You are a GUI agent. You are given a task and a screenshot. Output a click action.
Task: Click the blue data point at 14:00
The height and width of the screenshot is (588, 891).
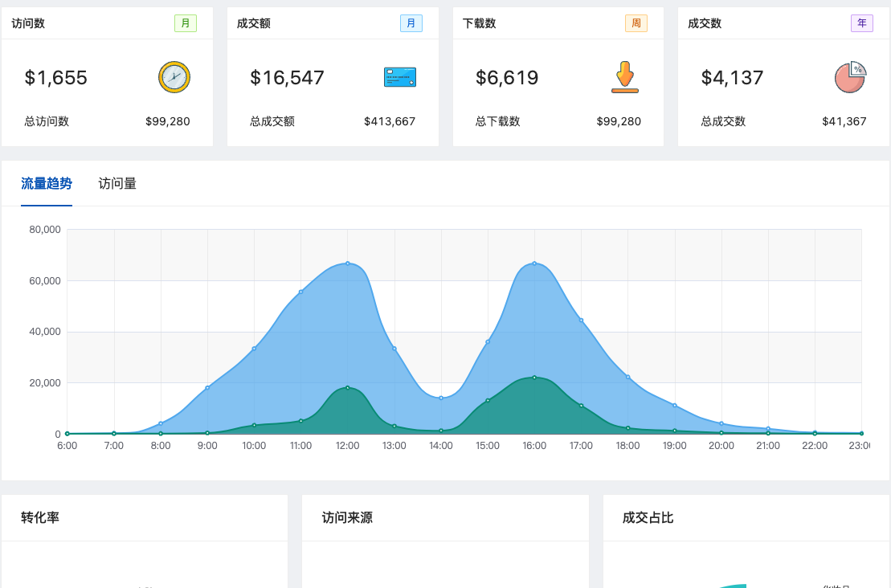tap(441, 398)
